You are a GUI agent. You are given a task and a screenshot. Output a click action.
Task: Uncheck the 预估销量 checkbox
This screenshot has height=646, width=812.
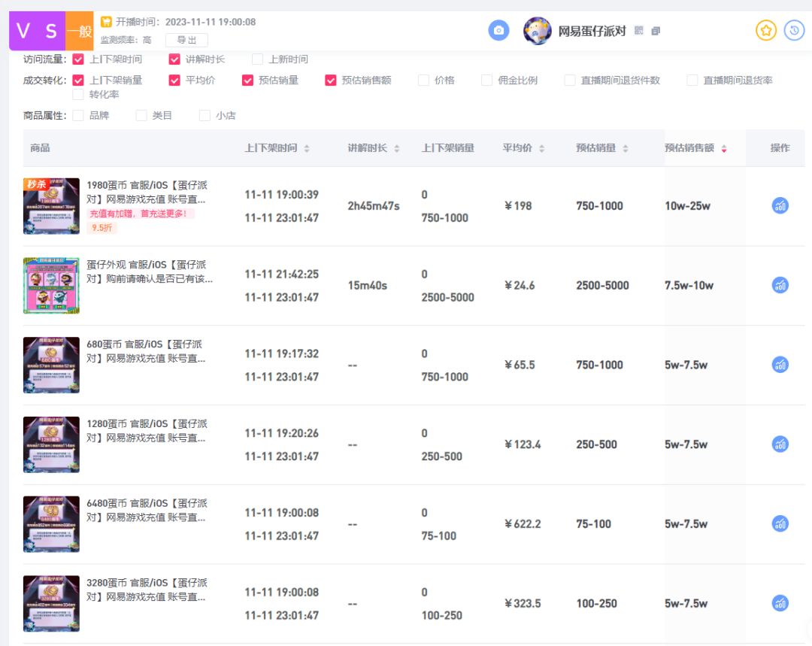point(247,80)
